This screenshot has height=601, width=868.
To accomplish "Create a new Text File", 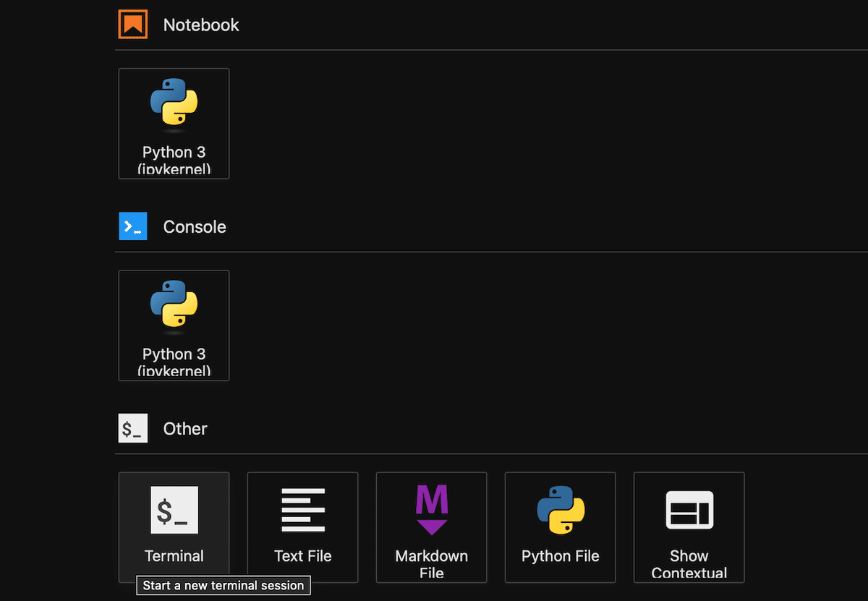I will click(302, 528).
